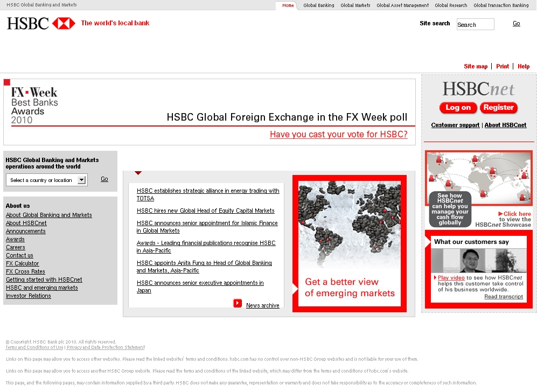
Task: Open Privacy and Data Protection Statement link
Action: coord(106,347)
